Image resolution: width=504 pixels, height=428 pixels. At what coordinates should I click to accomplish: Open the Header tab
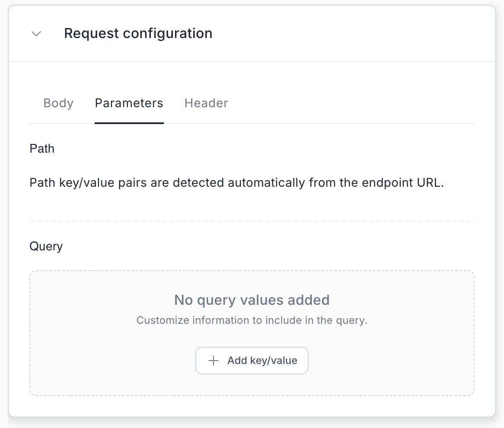[x=206, y=103]
